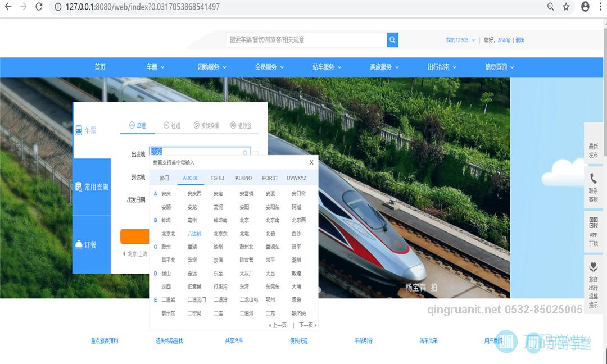Expand the ticket navigation dropdown
The image size is (607, 364).
coord(155,67)
